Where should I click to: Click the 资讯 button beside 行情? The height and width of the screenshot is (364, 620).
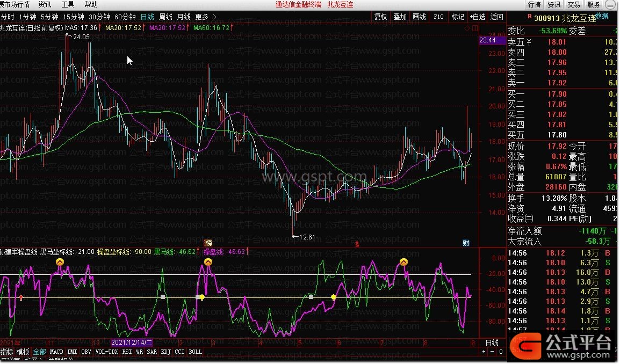[554, 4]
